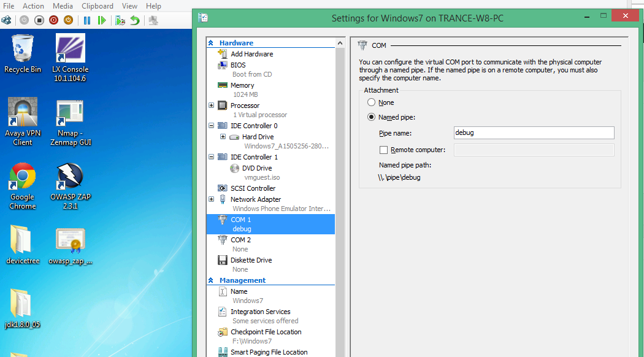644x357 pixels.
Task: Choose the Named pipe attachment option
Action: [371, 117]
